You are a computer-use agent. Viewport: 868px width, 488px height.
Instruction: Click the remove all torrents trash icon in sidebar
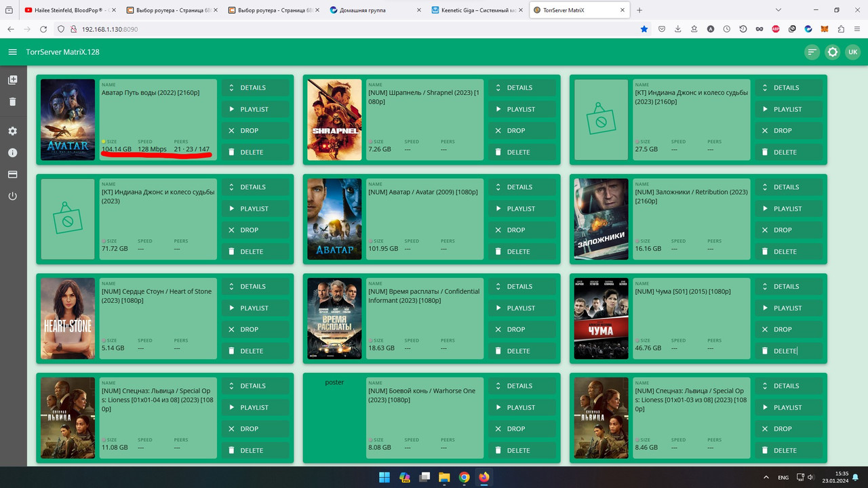(12, 102)
